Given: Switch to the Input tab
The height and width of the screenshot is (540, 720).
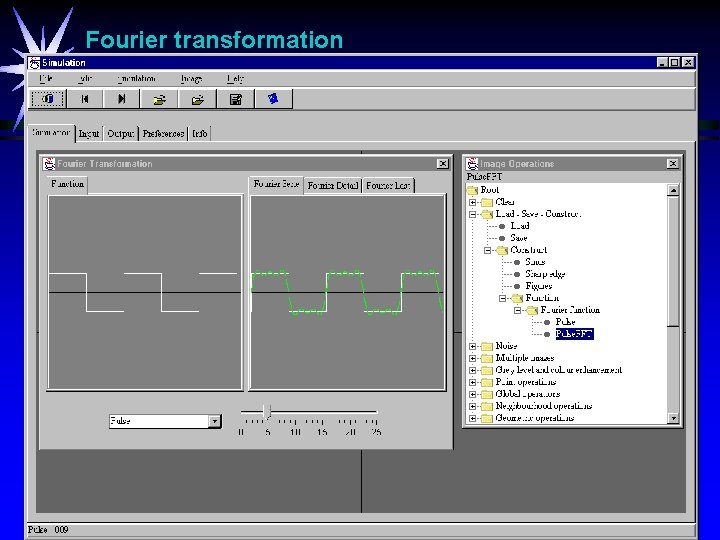Looking at the screenshot, I should pos(89,134).
